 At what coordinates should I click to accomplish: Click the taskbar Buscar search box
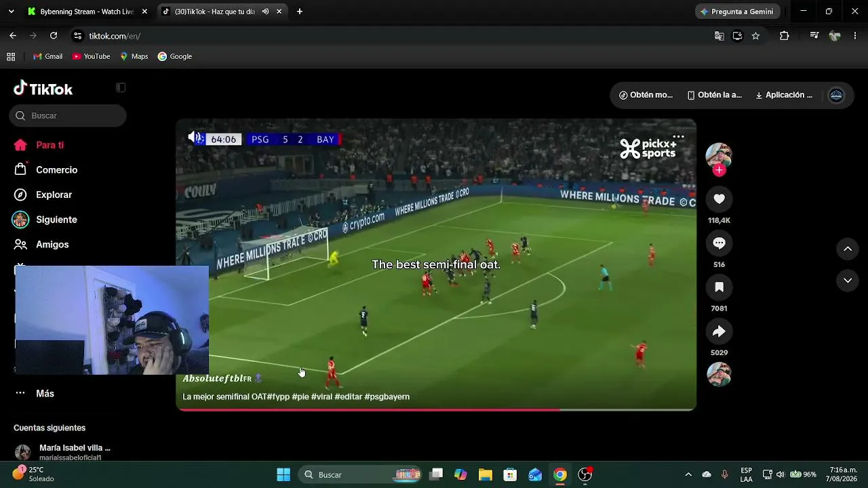(x=361, y=474)
